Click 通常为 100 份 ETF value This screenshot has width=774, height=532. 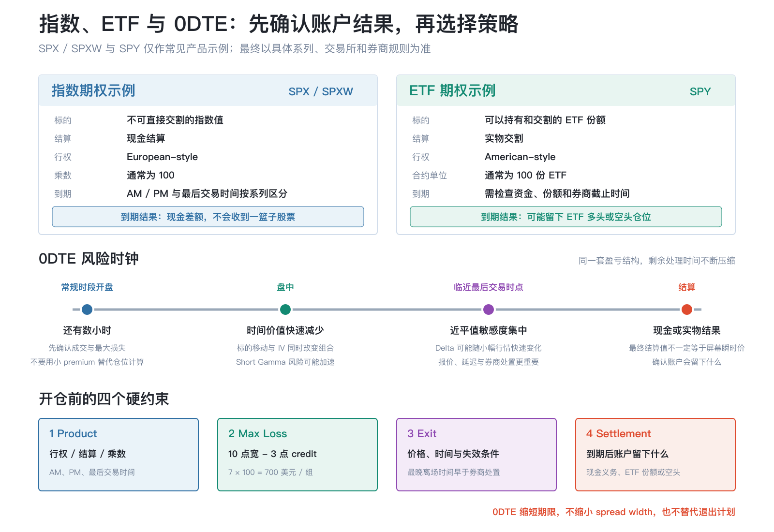pyautogui.click(x=525, y=175)
